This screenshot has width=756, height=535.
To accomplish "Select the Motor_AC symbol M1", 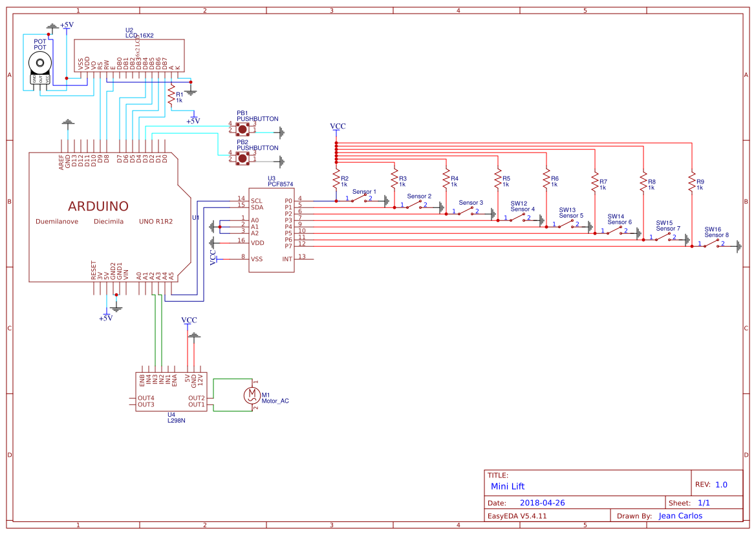I will click(252, 395).
